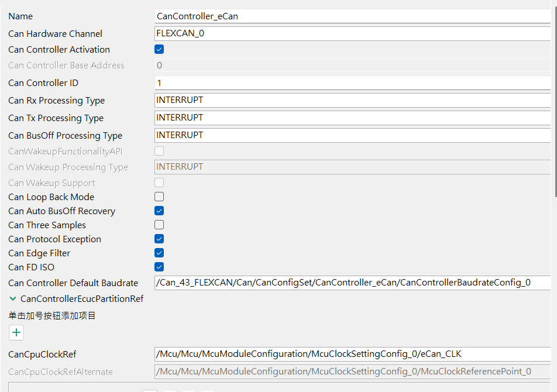Click the 'Can Auto BusOff Recovery' label
Screen dimensions: 557x392
pos(62,211)
